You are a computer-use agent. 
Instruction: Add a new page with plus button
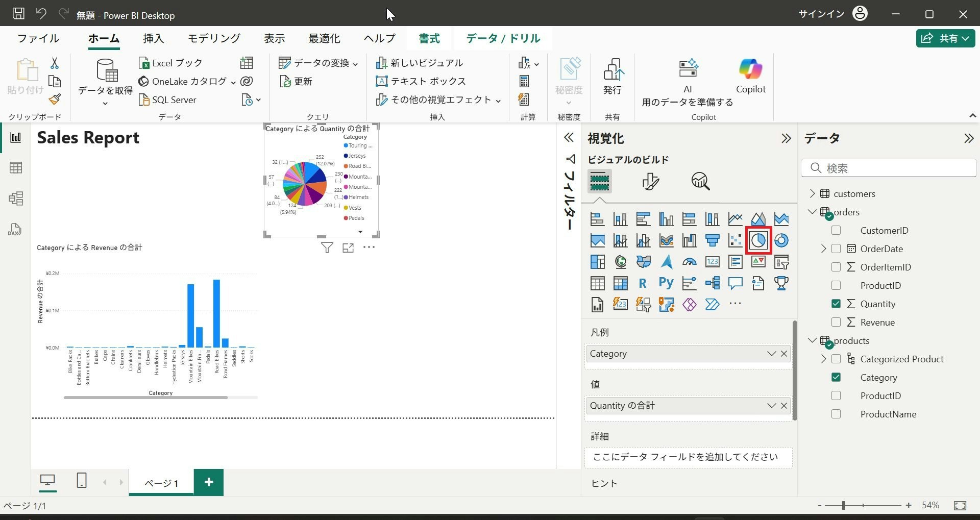pyautogui.click(x=209, y=482)
